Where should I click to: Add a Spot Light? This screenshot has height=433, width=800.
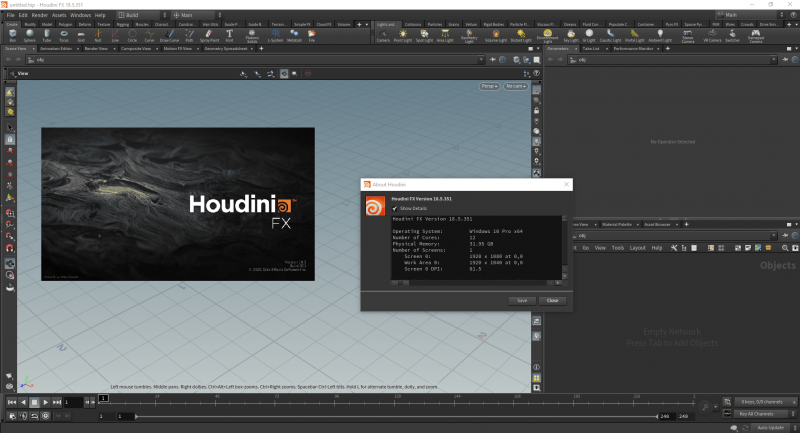coord(424,36)
